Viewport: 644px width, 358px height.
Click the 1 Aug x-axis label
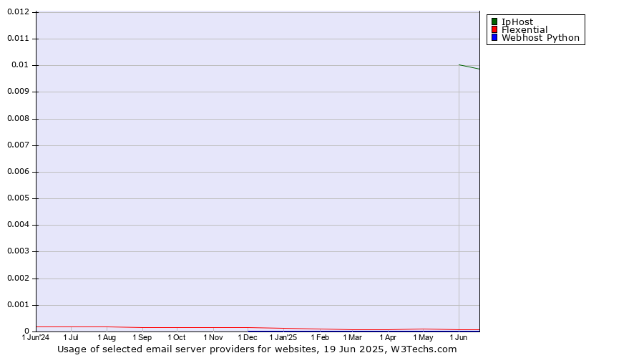point(107,337)
